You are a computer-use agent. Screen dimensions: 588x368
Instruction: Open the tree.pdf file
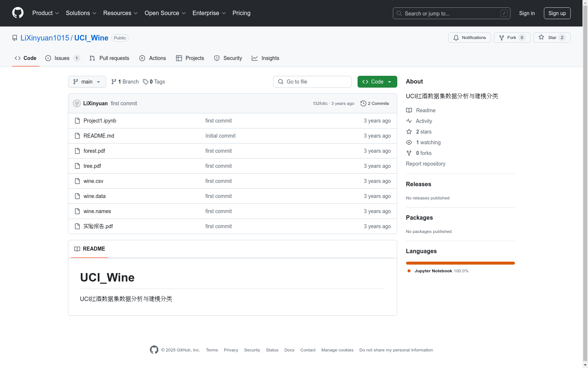92,166
